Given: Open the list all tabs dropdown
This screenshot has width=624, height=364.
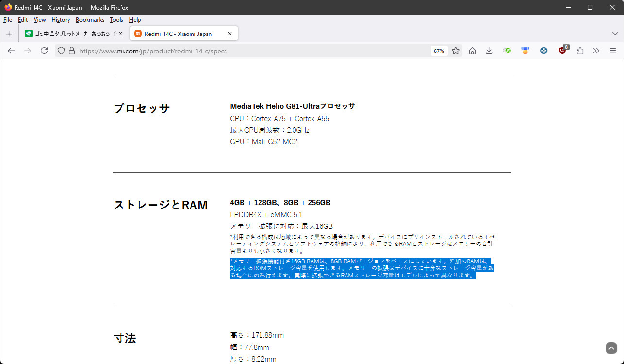Looking at the screenshot, I should pyautogui.click(x=615, y=34).
